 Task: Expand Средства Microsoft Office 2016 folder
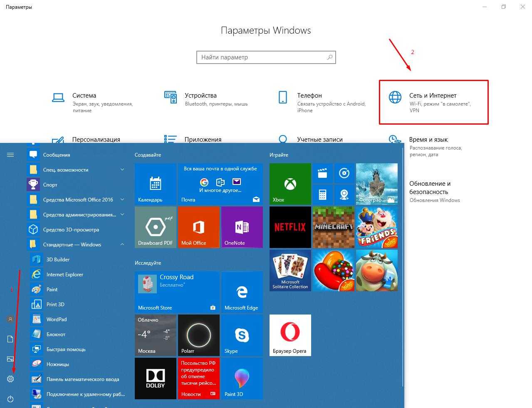click(122, 200)
